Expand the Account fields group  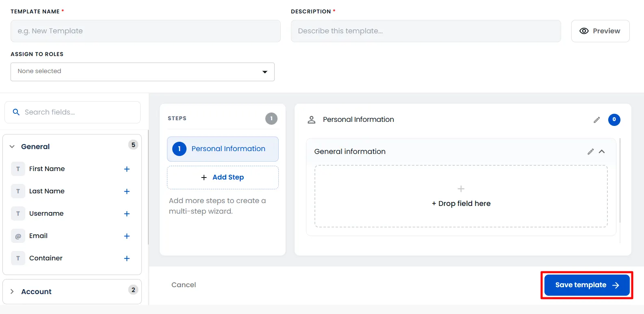click(12, 292)
